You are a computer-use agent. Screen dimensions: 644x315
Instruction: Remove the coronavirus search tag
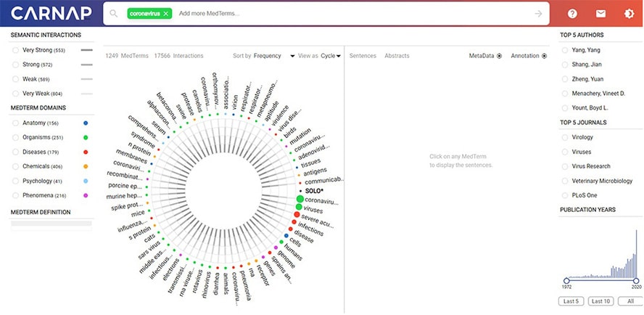[x=165, y=14]
